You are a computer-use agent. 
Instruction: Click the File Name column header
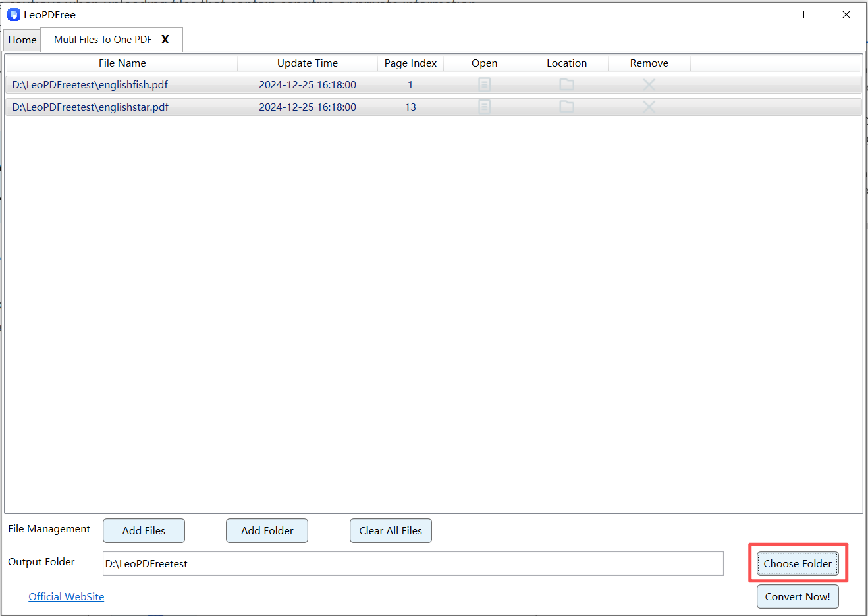point(122,63)
